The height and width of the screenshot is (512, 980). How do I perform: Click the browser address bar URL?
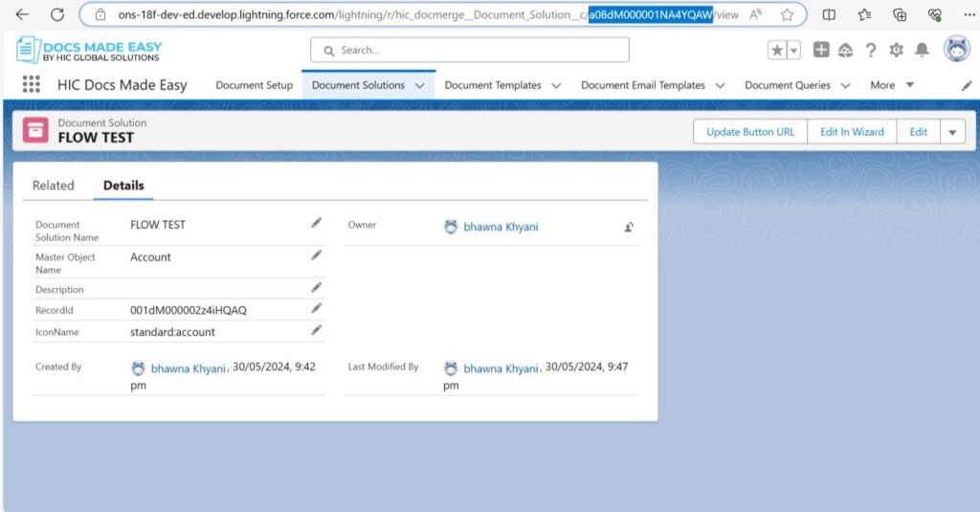tap(428, 14)
